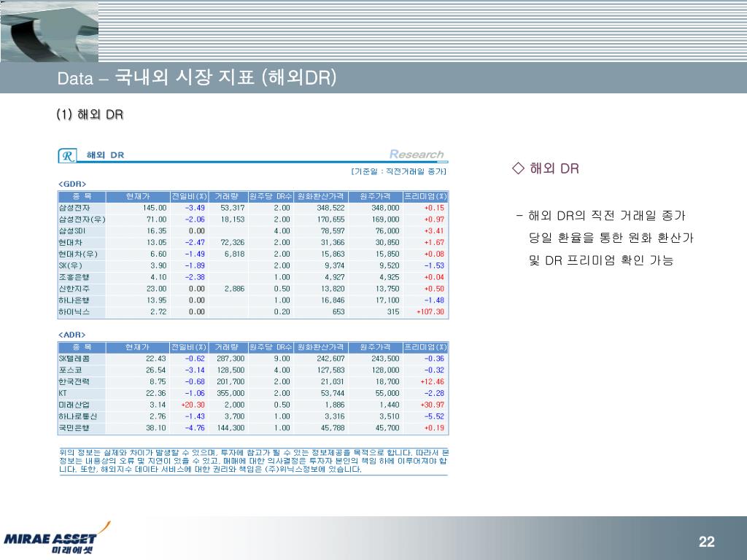Viewport: 747px width, 560px height.
Task: Click the -1.53 premium for SK(우)
Action: point(434,265)
